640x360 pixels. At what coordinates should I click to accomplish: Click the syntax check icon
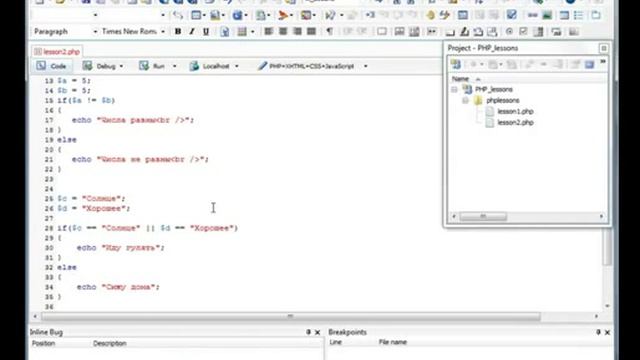click(330, 16)
